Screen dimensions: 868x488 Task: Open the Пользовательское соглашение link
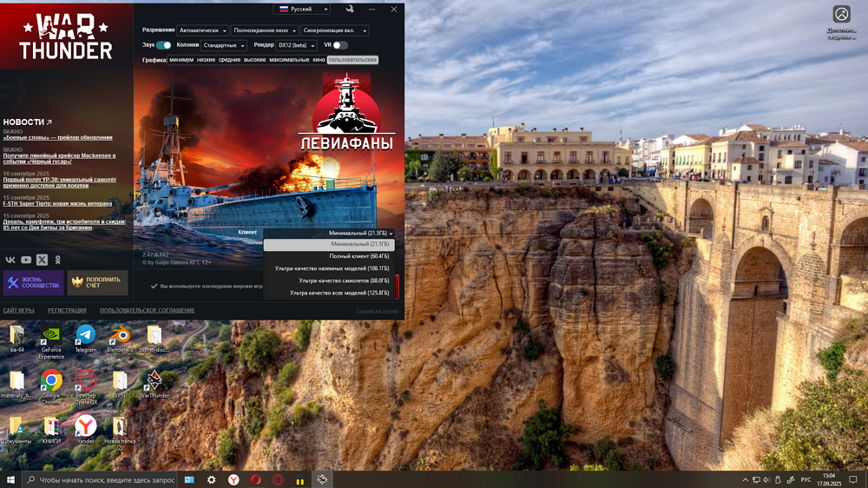pyautogui.click(x=148, y=311)
